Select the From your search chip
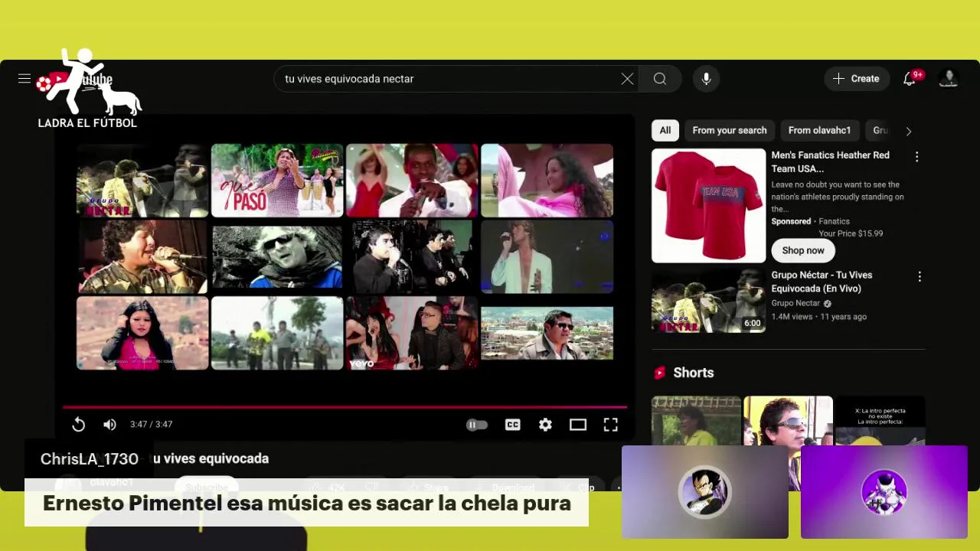980x551 pixels. tap(730, 130)
